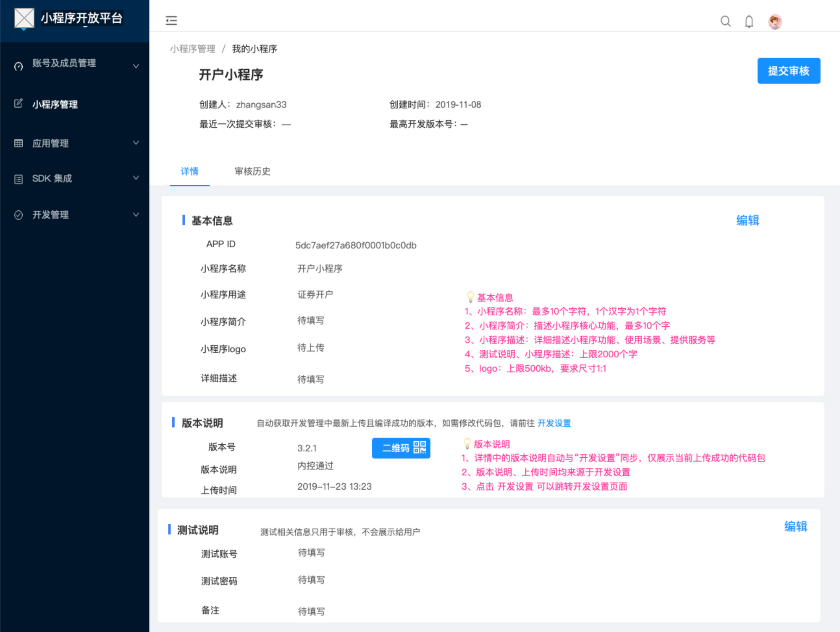The height and width of the screenshot is (632, 840).
Task: Expand the SDK 集成 chevron
Action: (136, 178)
